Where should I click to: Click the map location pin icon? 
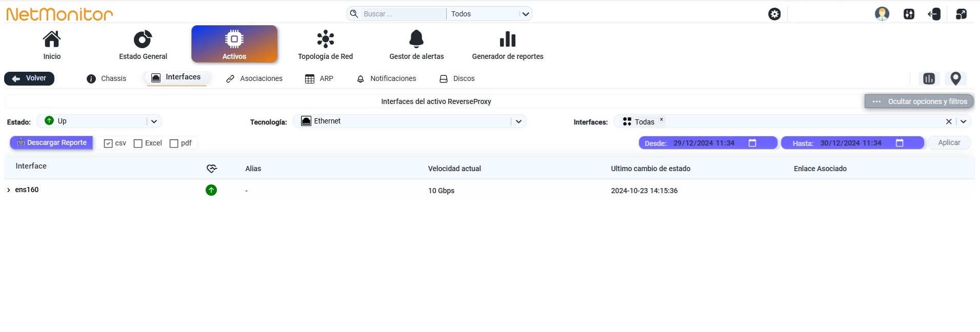pyautogui.click(x=955, y=78)
